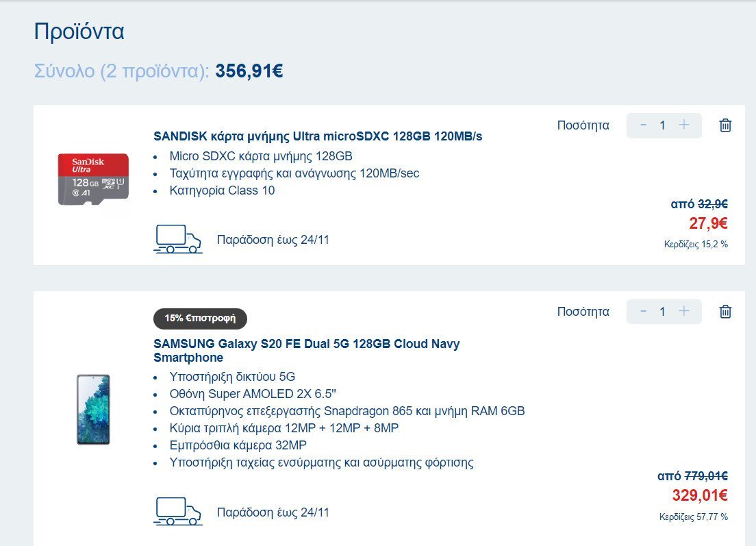Click the 'Σύνολο (2 προϊόντα):' label
The width and height of the screenshot is (756, 546).
tap(121, 71)
